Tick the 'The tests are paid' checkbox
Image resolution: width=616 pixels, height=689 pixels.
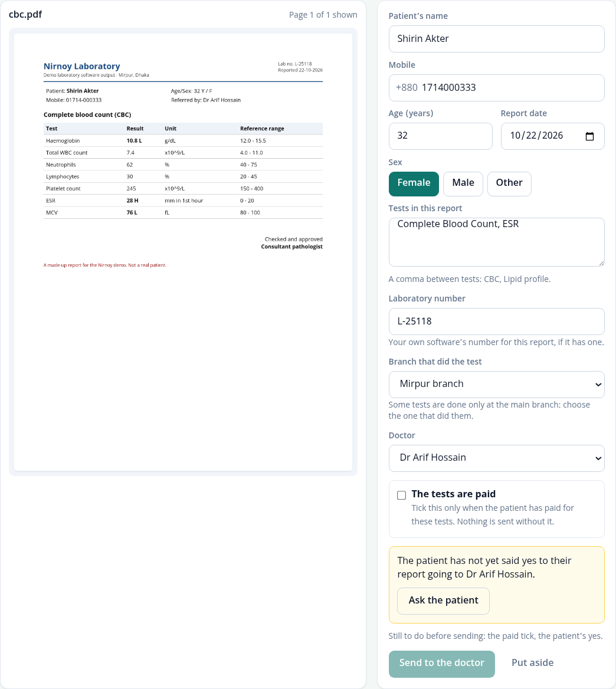[x=402, y=496]
